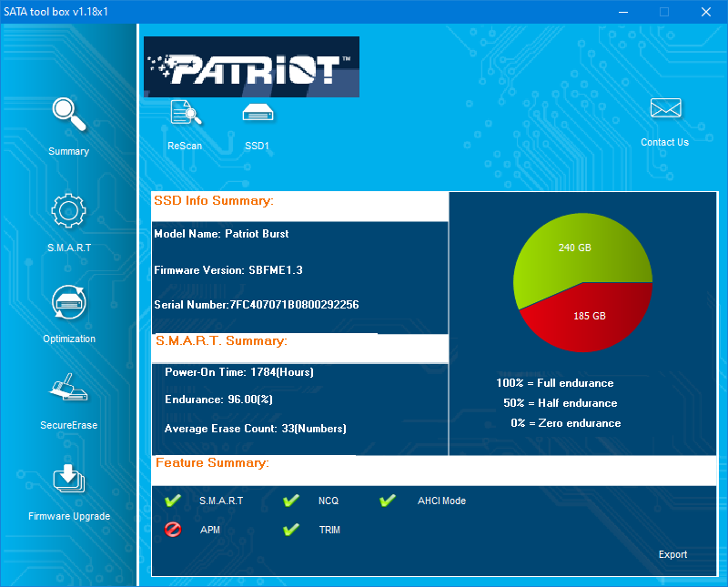Open the SecureErase label
The height and width of the screenshot is (587, 728).
69,425
